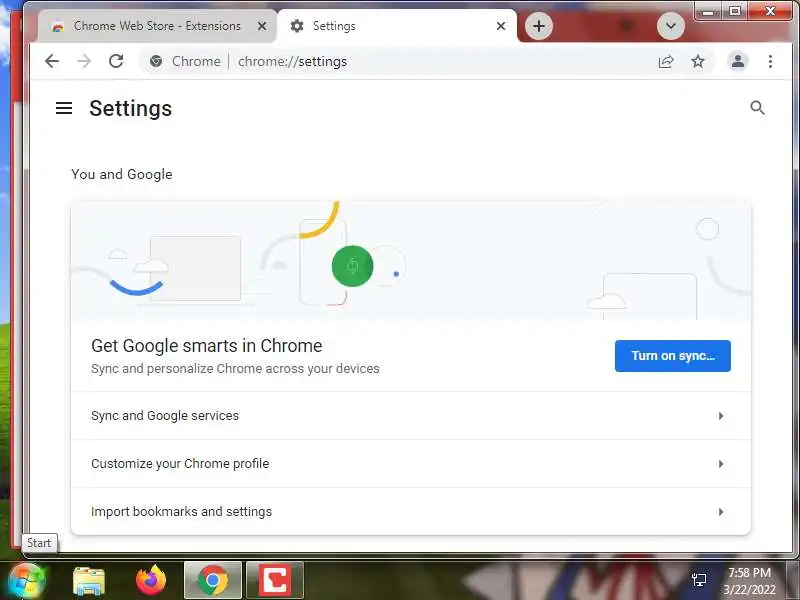Click the Get Google smarts in Chrome text
800x600 pixels.
point(207,346)
